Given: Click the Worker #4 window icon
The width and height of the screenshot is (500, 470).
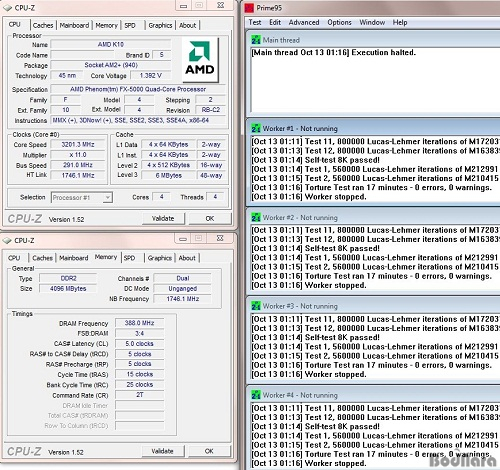Looking at the screenshot, I should coord(256,395).
